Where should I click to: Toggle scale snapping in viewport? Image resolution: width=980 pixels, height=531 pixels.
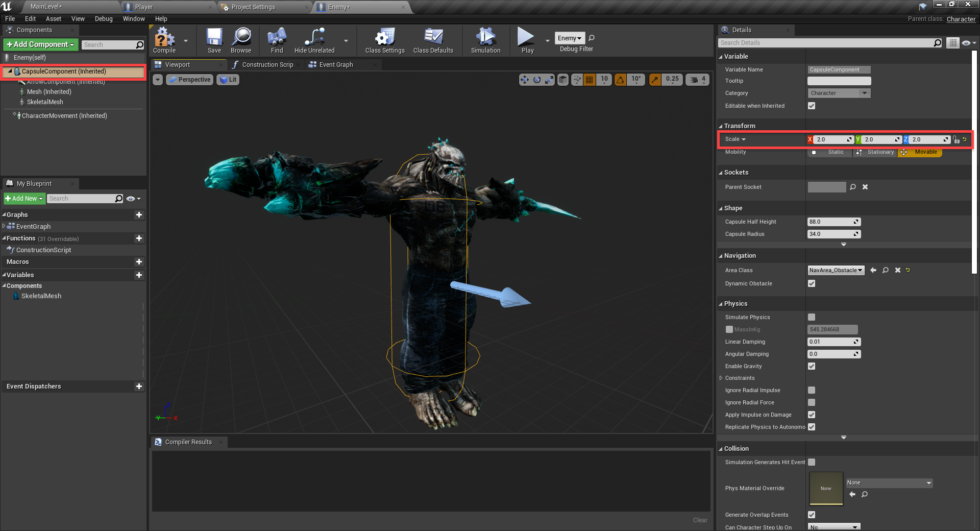[x=655, y=80]
